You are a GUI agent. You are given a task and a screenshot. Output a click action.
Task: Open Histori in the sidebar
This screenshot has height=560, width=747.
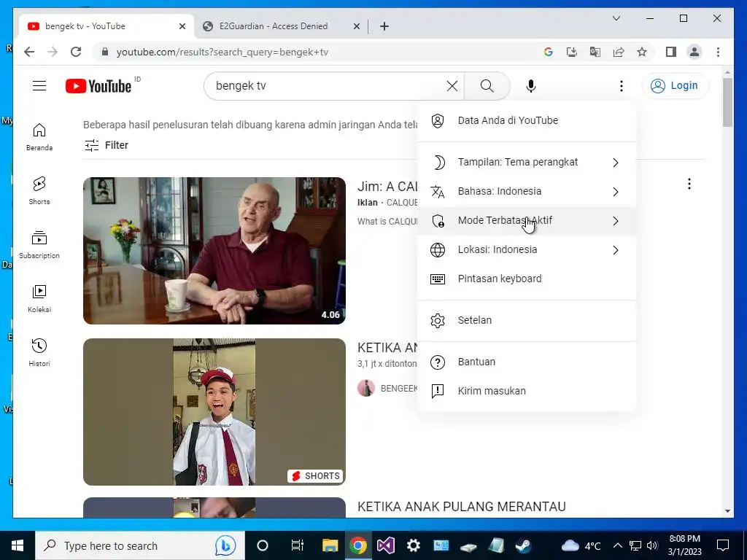39,352
